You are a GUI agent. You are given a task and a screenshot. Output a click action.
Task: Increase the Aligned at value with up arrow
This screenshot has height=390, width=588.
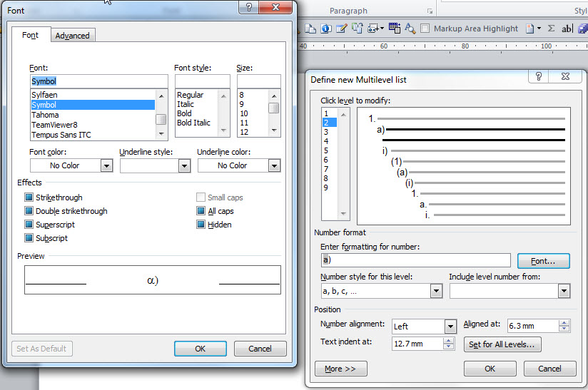tap(564, 323)
